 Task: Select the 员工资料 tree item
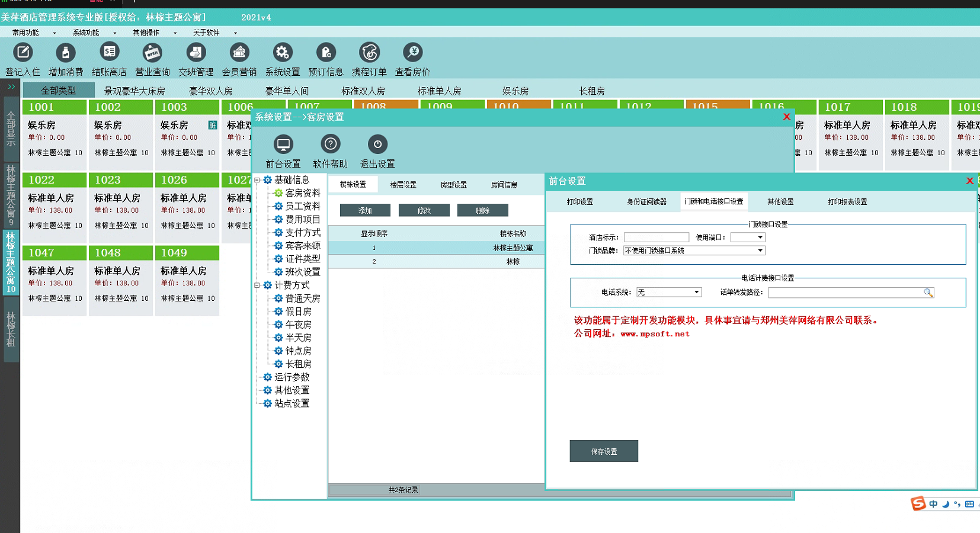click(302, 206)
